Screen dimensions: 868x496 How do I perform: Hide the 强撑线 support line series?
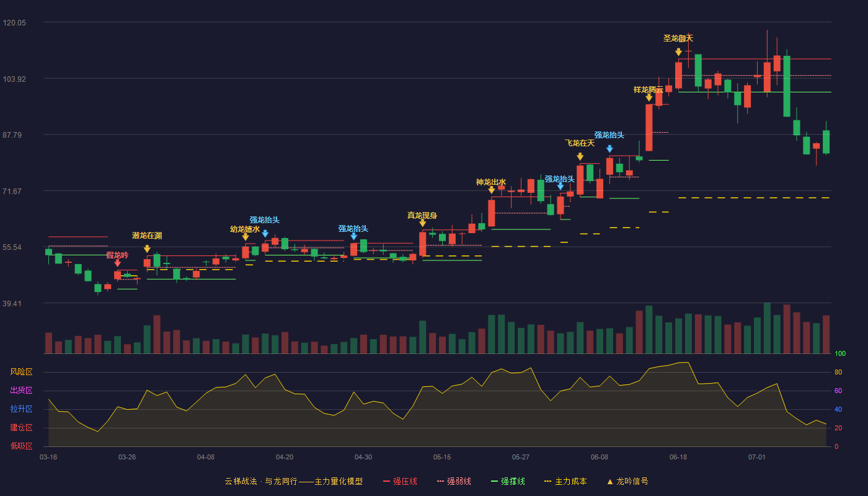508,481
